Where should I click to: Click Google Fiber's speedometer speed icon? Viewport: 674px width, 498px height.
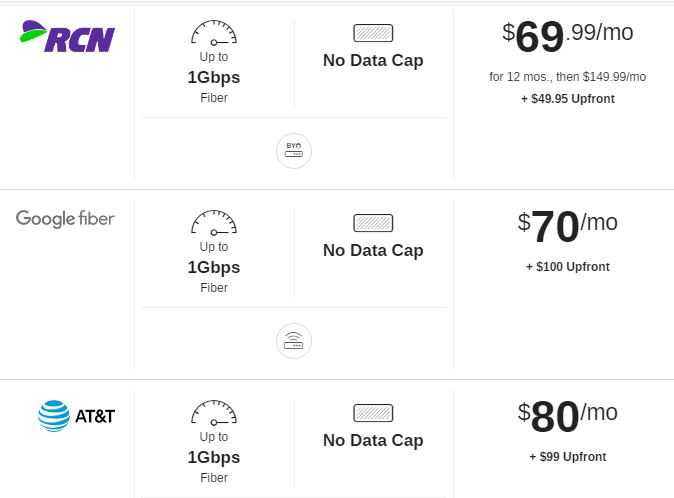click(x=214, y=223)
